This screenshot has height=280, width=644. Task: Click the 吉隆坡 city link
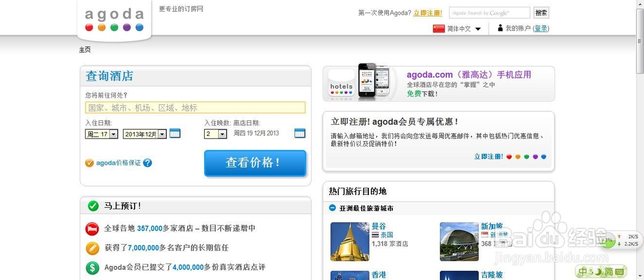click(491, 275)
